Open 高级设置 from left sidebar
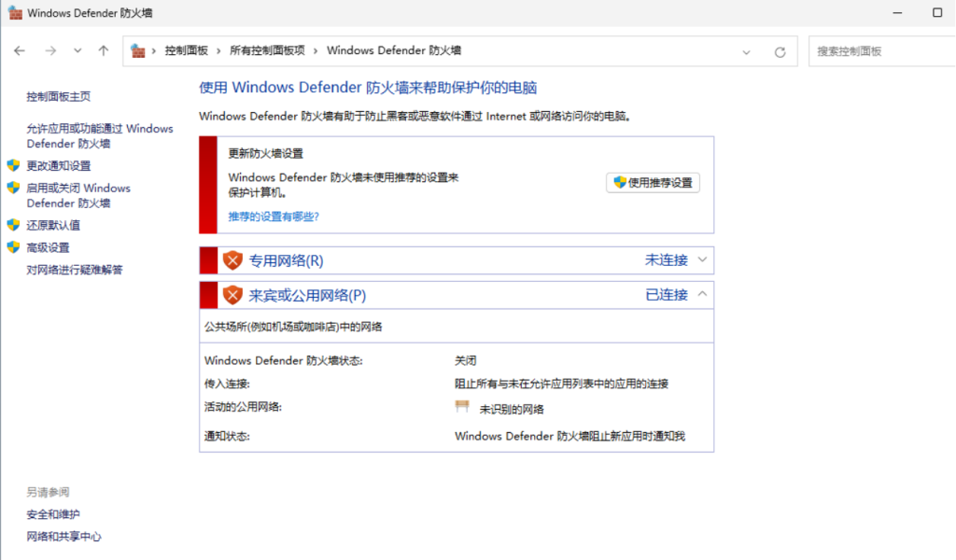 (x=48, y=247)
